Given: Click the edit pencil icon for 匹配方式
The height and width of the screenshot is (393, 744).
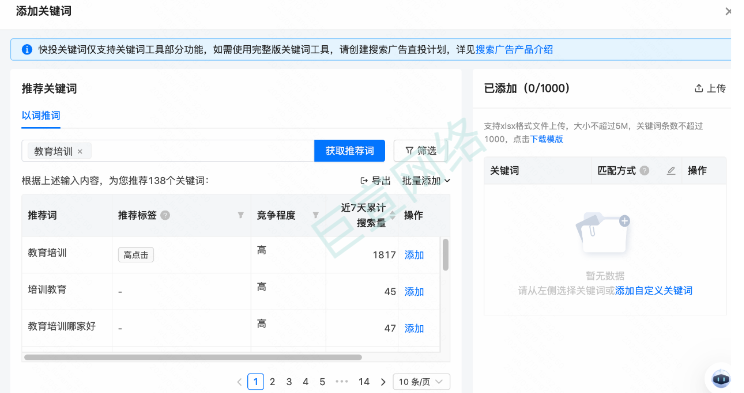Looking at the screenshot, I should point(670,170).
